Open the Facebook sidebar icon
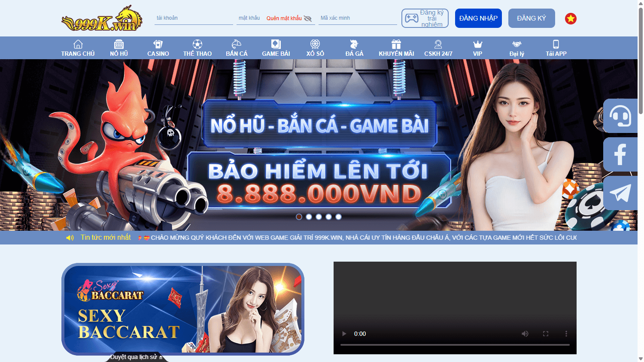The image size is (644, 362). 620,154
